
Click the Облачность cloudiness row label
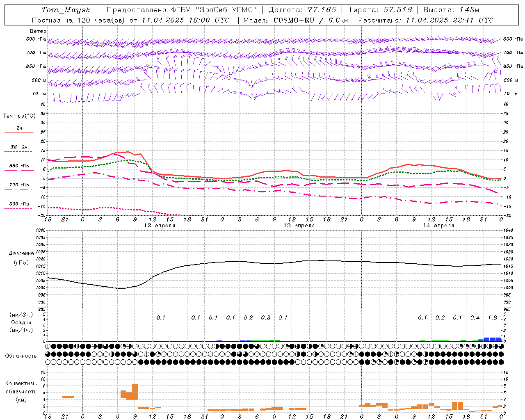(21, 356)
